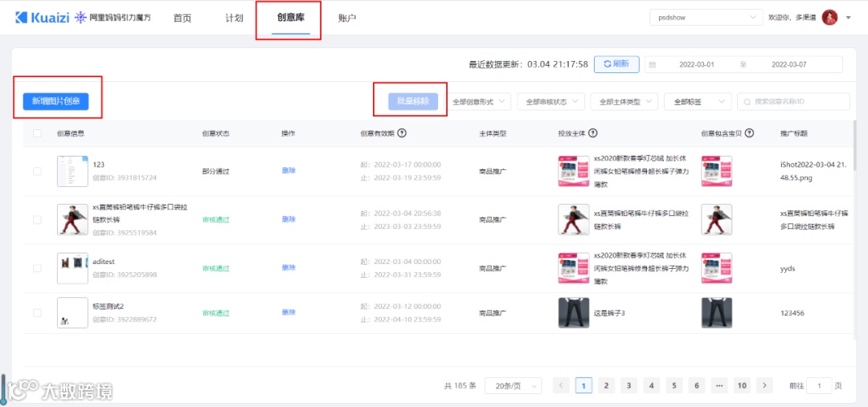Expand 全部标签 filter dropdown
The width and height of the screenshot is (868, 407).
pyautogui.click(x=698, y=102)
